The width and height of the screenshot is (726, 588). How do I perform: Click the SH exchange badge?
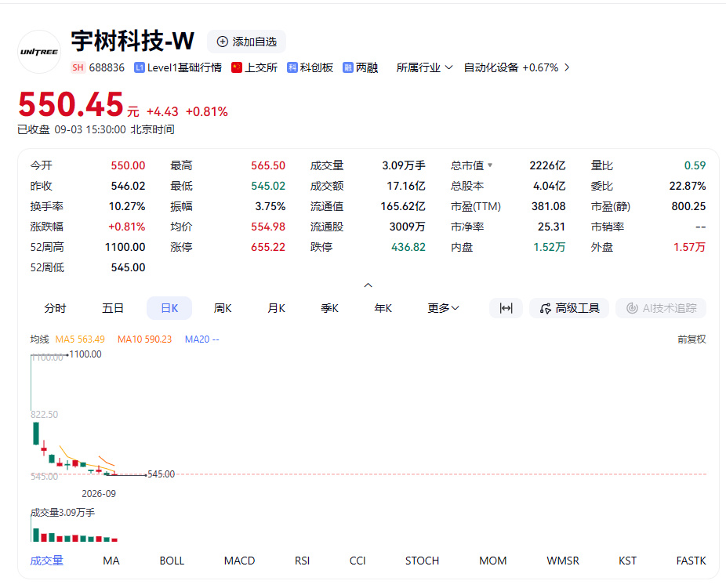(78, 67)
